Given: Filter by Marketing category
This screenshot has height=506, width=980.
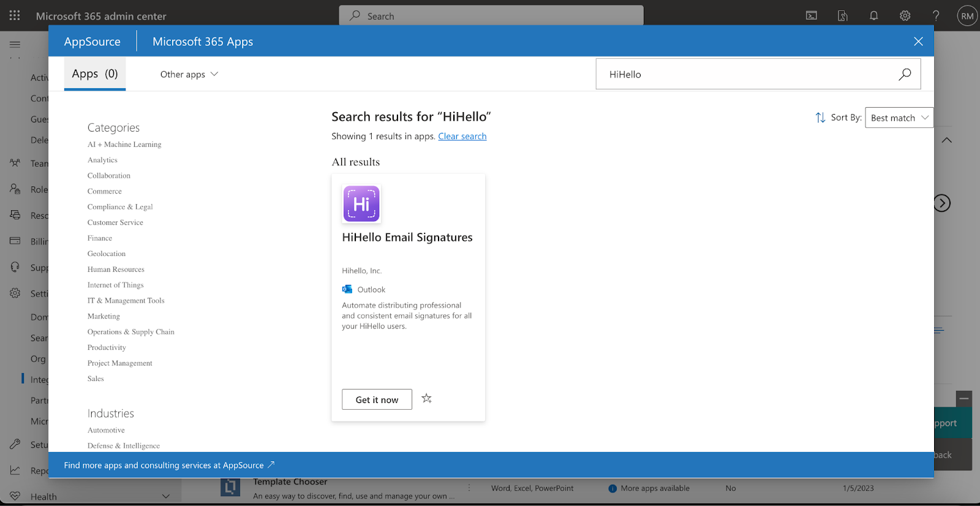Looking at the screenshot, I should 104,316.
